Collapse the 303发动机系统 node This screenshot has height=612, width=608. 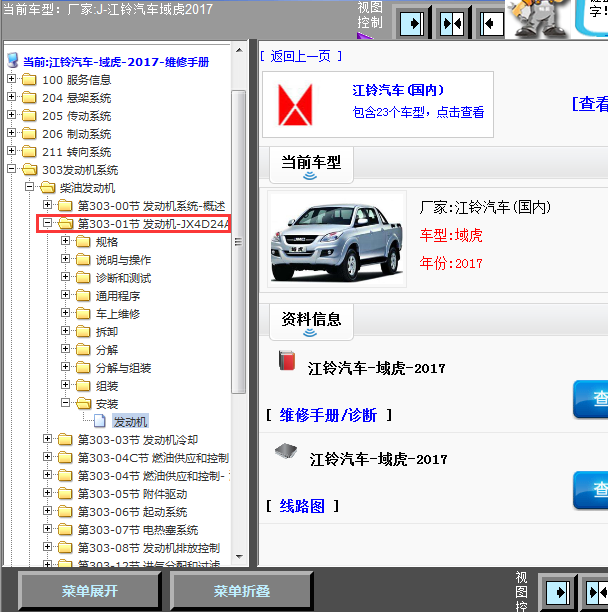[x=11, y=169]
